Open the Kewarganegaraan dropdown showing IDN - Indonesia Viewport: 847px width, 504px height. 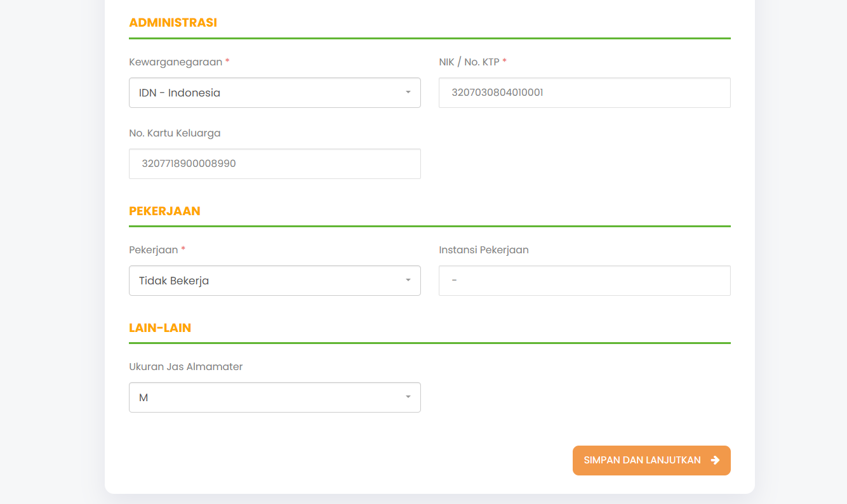point(267,93)
